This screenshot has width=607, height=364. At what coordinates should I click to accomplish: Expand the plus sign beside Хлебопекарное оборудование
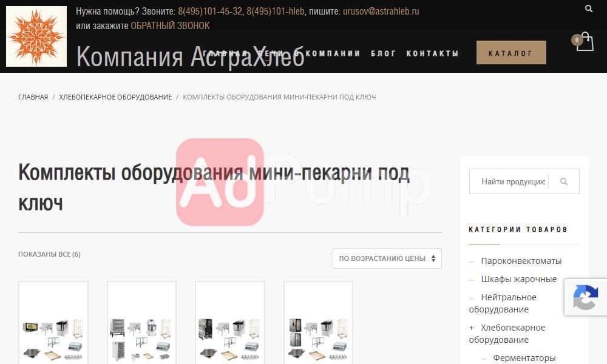[x=471, y=328]
